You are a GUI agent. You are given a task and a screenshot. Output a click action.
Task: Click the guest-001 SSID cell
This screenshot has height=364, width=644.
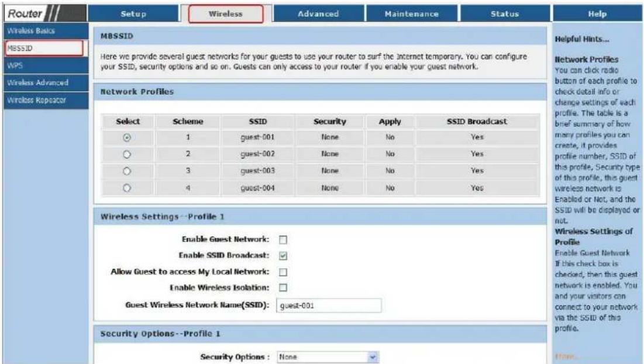pos(257,137)
